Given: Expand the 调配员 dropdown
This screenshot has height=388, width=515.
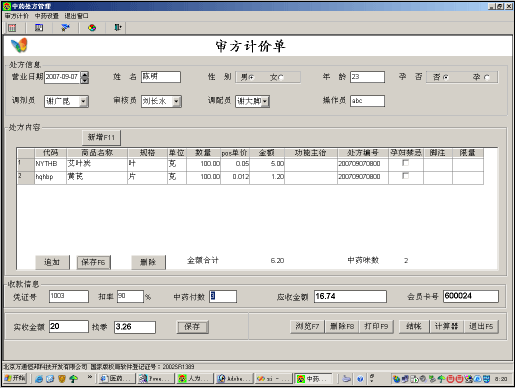Looking at the screenshot, I should [x=265, y=101].
